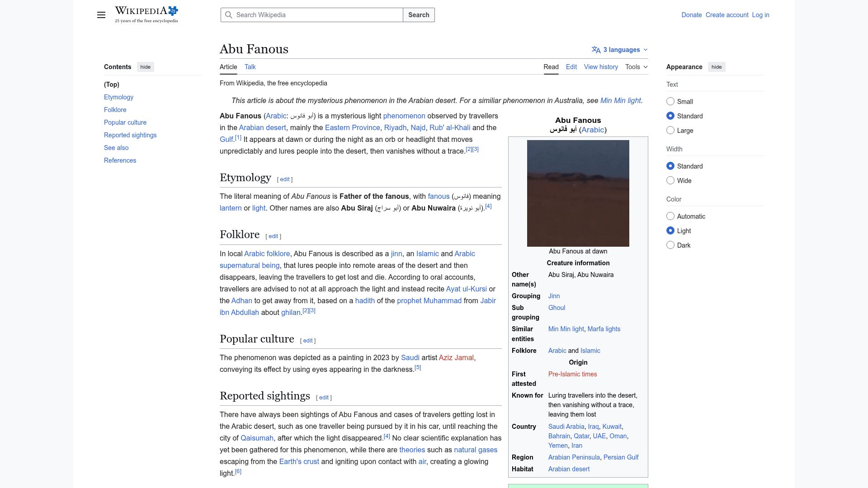Open View history tab
868x488 pixels.
pos(601,67)
